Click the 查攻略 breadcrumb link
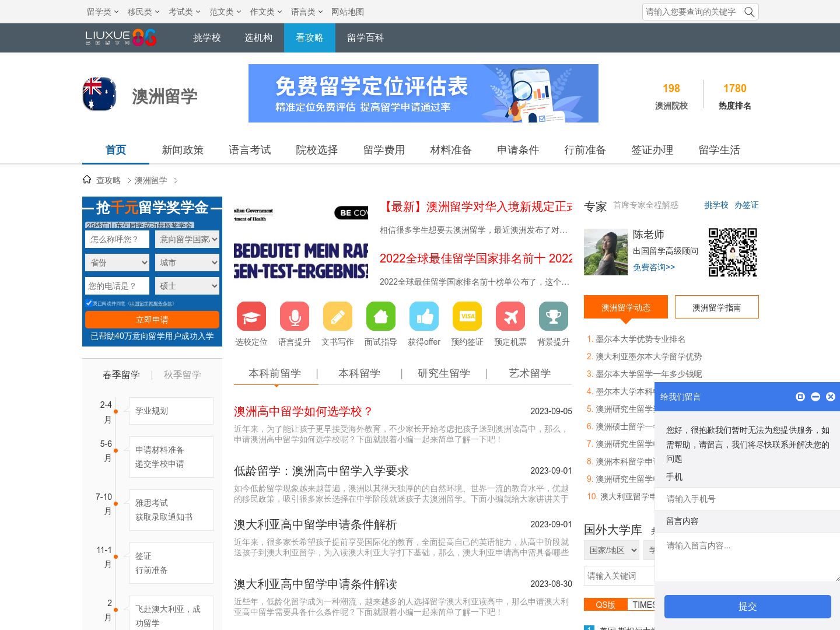Viewport: 840px width, 630px height. coord(108,180)
